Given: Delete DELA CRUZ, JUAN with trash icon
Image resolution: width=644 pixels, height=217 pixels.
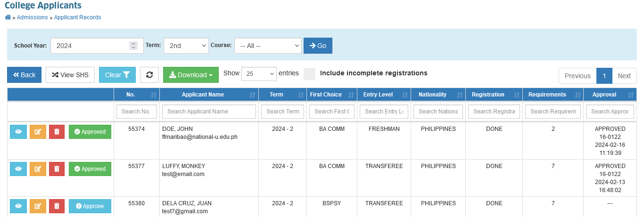Looking at the screenshot, I should [x=57, y=206].
